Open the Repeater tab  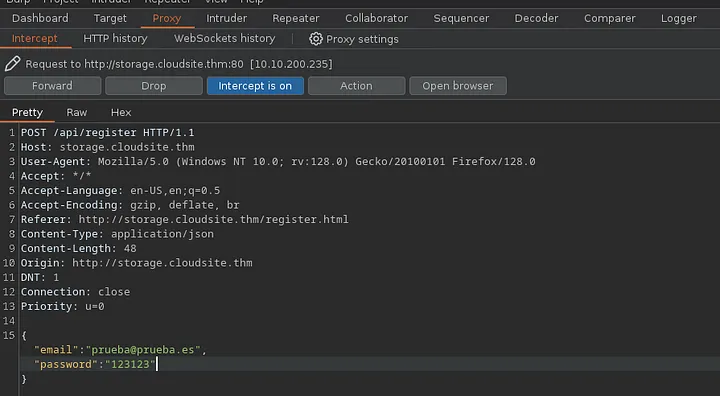(296, 18)
